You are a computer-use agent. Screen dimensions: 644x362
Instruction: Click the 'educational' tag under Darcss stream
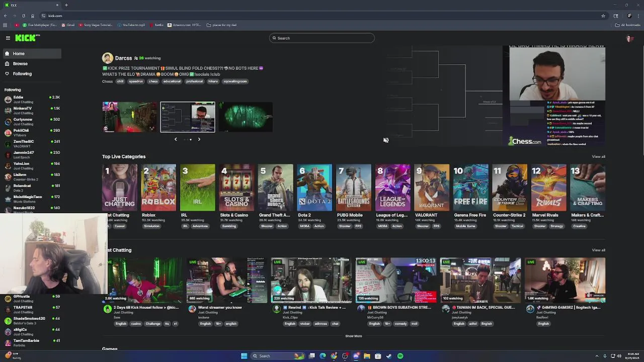pyautogui.click(x=172, y=81)
